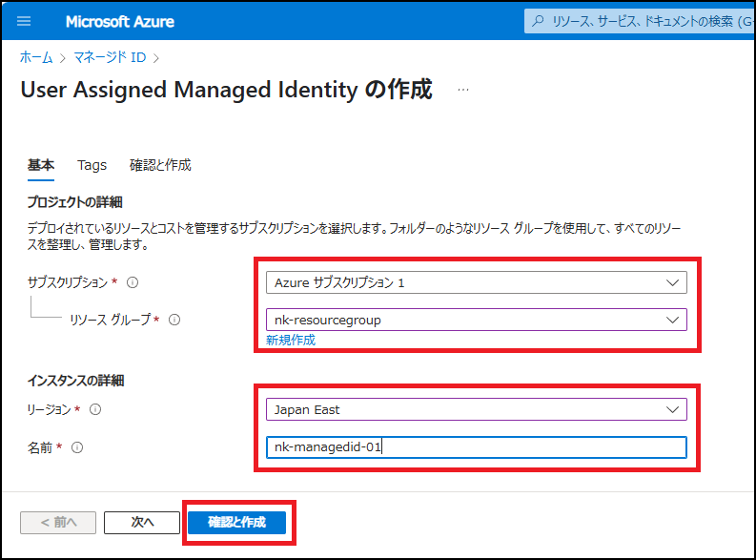Click the resource group info icon

pos(174,320)
